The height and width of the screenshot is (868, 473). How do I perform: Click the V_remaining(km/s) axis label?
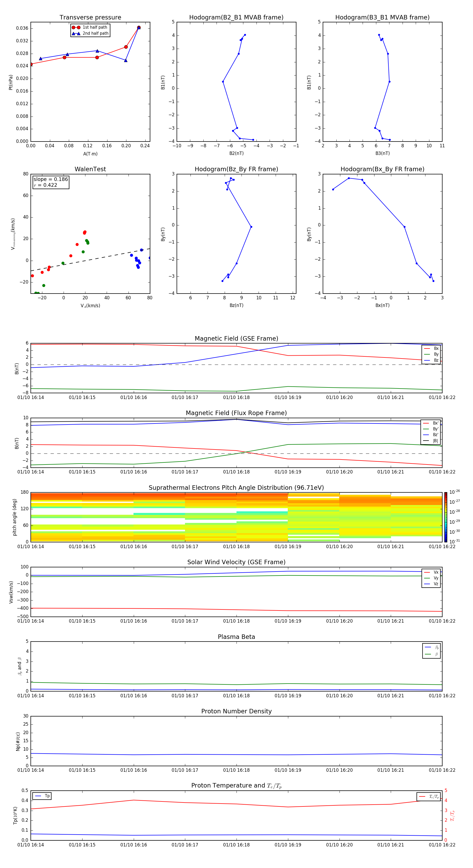click(13, 234)
